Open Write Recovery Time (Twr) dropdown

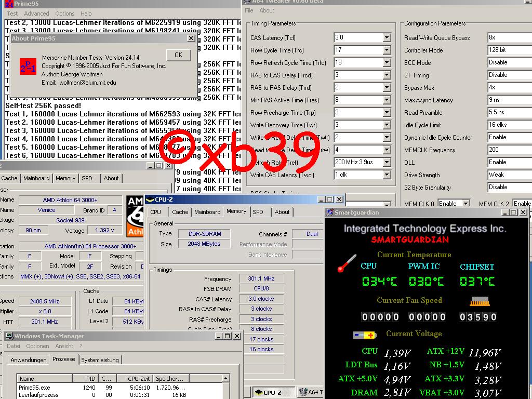coord(387,125)
